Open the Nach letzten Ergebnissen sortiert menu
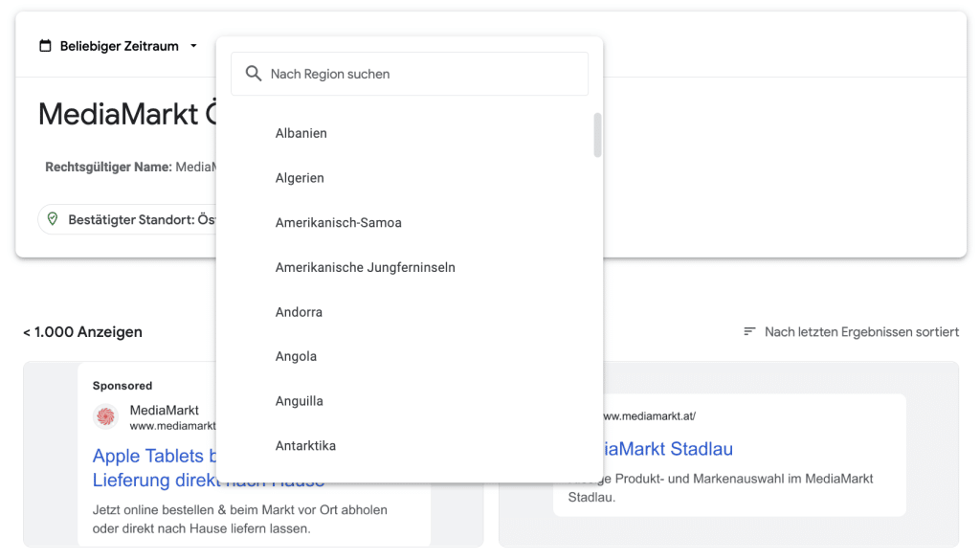The image size is (980, 560). click(x=861, y=332)
